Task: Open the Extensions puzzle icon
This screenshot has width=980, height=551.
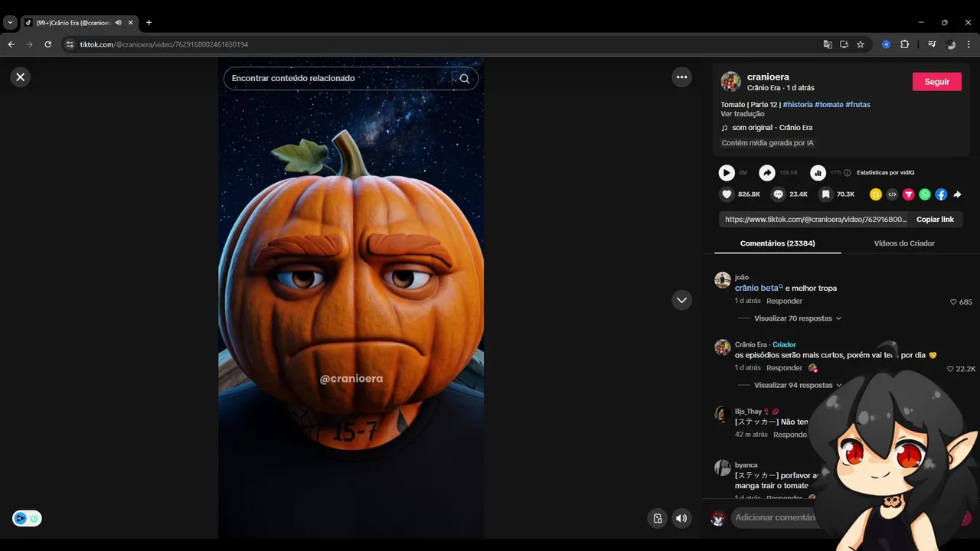Action: click(904, 44)
